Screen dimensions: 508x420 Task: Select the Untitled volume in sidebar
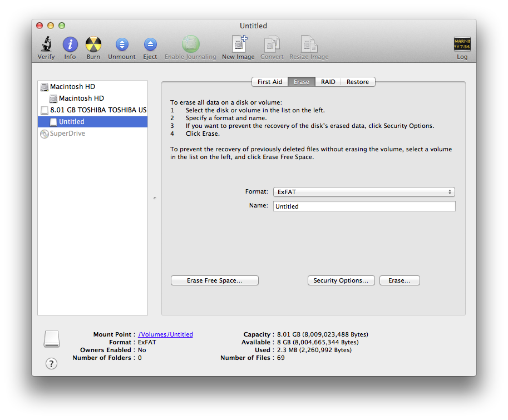point(93,122)
